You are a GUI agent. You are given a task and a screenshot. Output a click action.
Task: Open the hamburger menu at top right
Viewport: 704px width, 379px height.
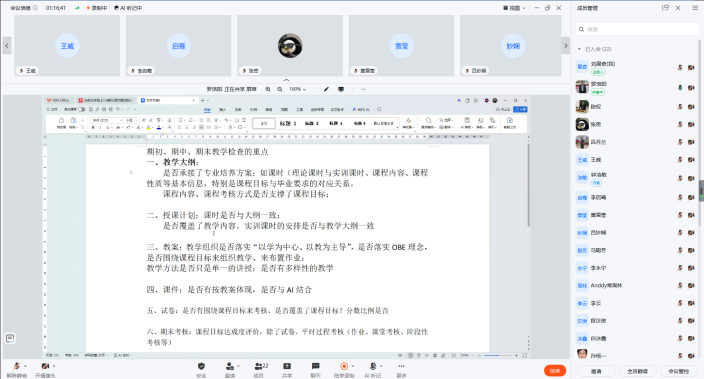(x=695, y=8)
